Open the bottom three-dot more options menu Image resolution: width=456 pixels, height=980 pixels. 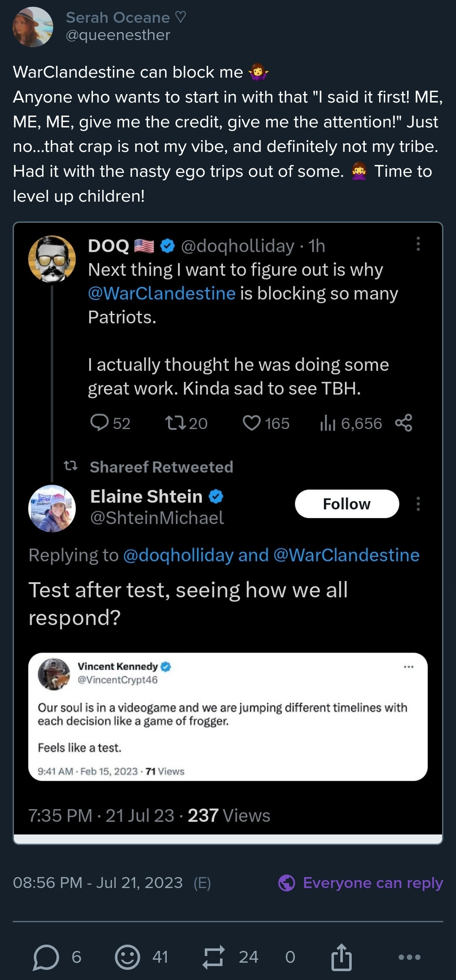(409, 957)
